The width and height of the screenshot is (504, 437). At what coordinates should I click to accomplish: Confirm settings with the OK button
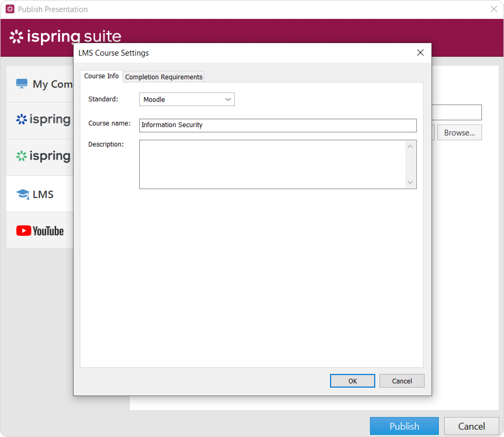[x=352, y=381]
